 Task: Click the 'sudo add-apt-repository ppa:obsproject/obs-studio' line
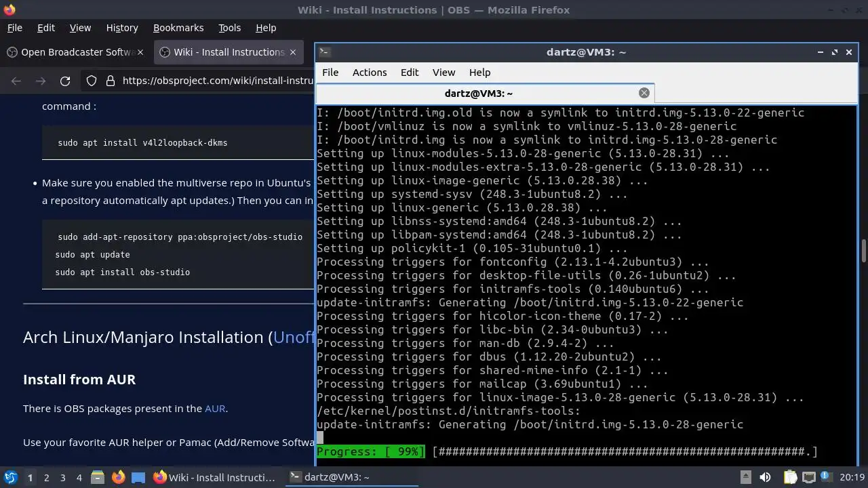(180, 237)
